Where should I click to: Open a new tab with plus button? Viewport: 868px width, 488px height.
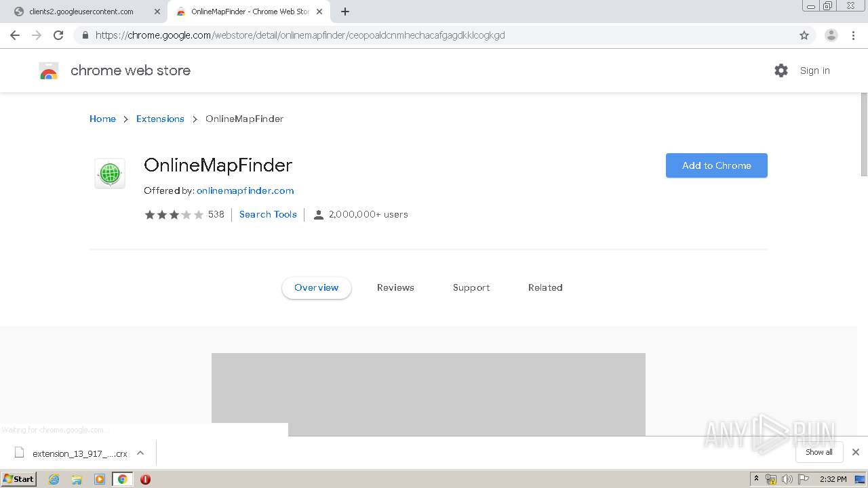point(345,12)
